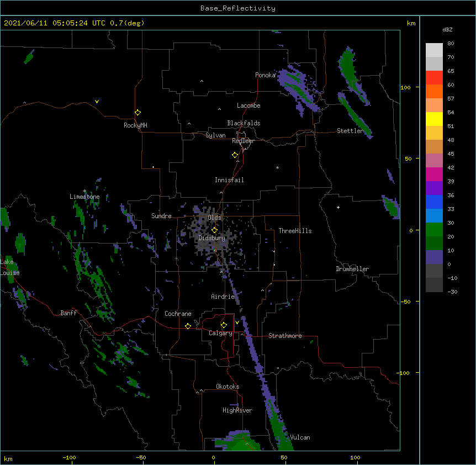
Task: Click the yellow V marker northwest of RockyMH
Action: (97, 102)
